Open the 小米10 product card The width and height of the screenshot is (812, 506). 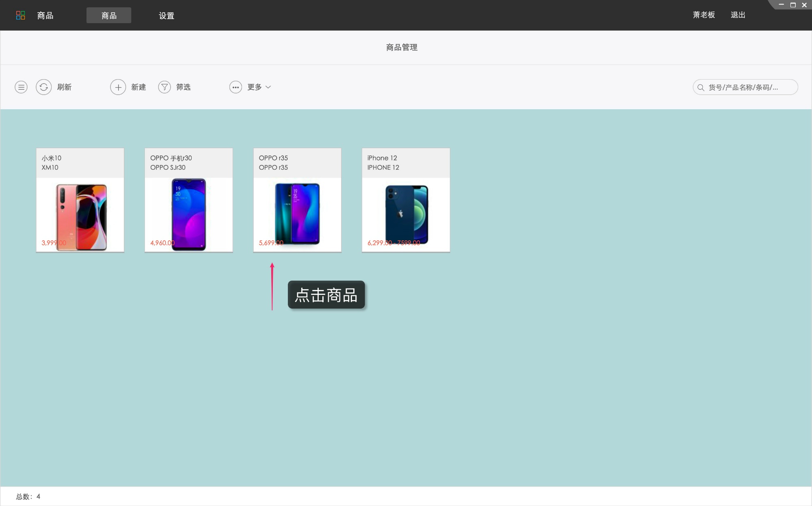pos(80,200)
